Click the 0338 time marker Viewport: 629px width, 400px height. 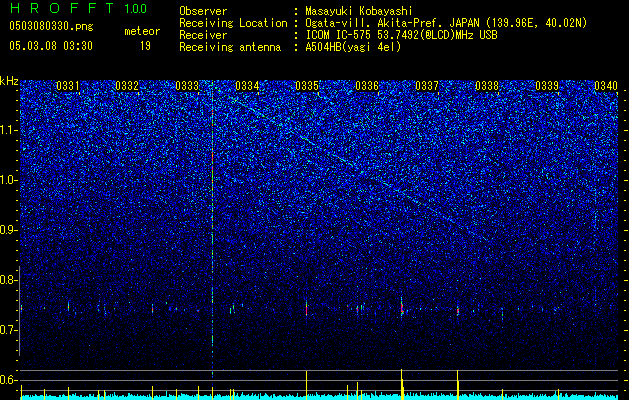pos(487,86)
